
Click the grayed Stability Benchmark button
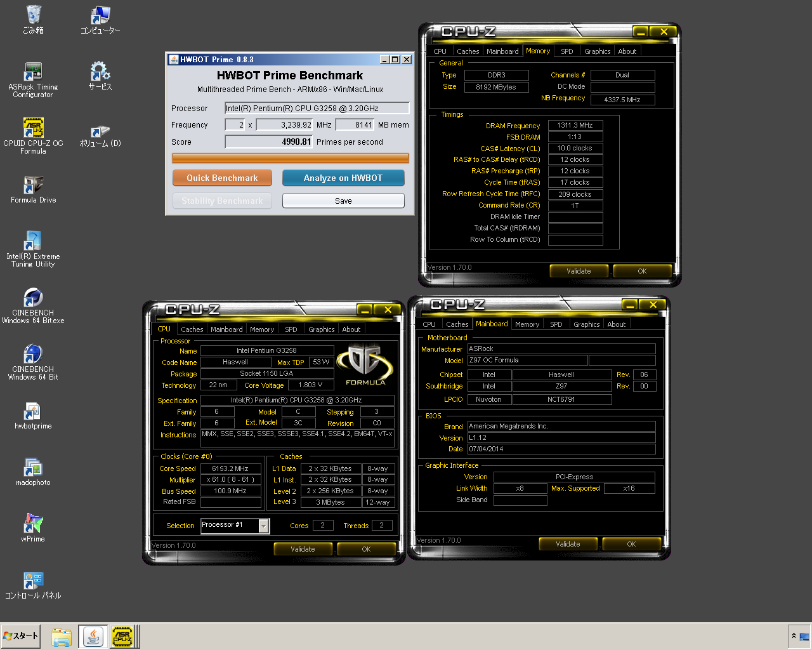(x=222, y=201)
